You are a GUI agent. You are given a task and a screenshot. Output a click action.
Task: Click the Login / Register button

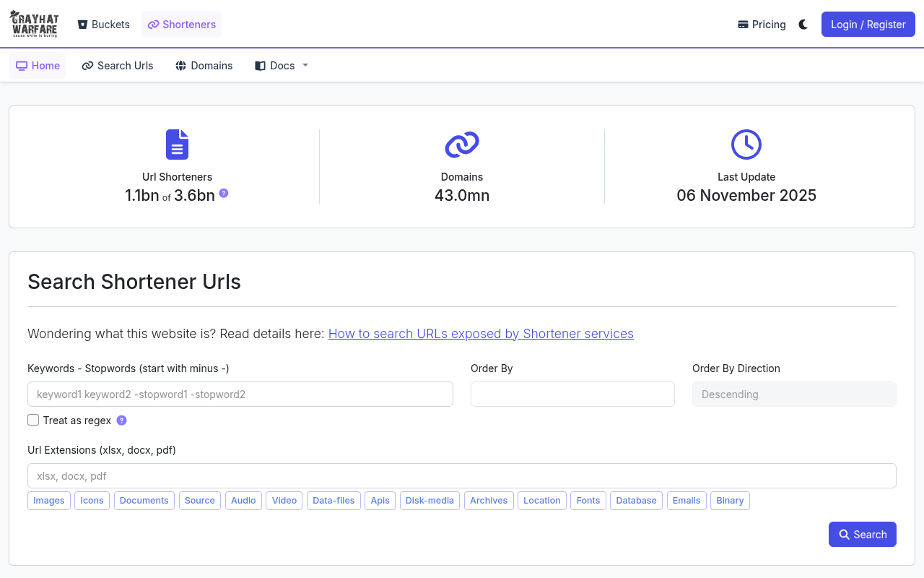868,25
